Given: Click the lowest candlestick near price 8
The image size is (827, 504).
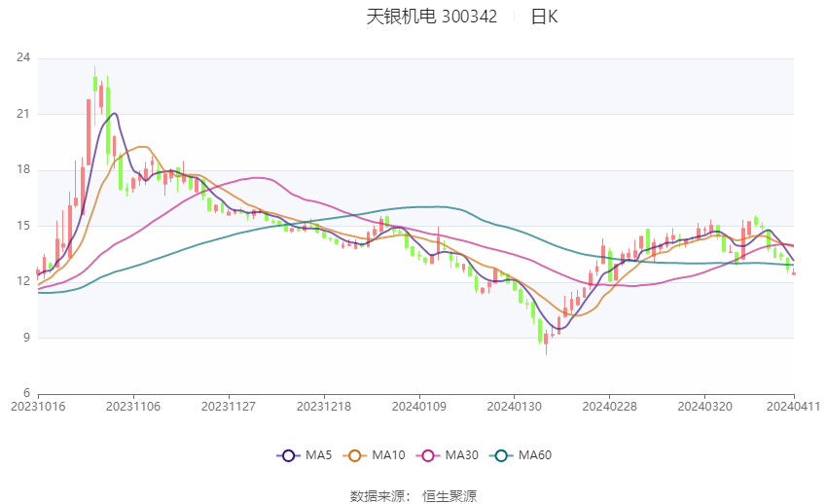Looking at the screenshot, I should 546,339.
